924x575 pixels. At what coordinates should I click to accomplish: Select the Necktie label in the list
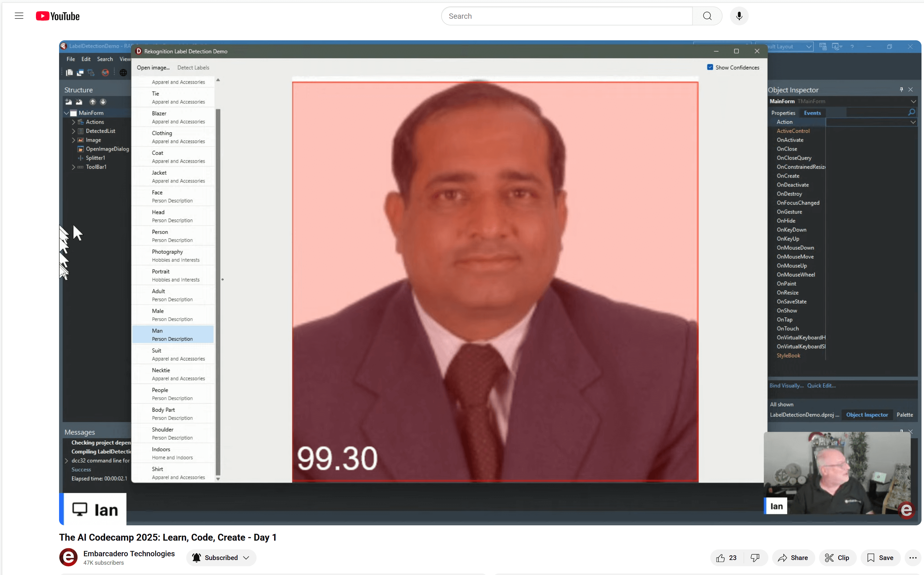coord(173,374)
